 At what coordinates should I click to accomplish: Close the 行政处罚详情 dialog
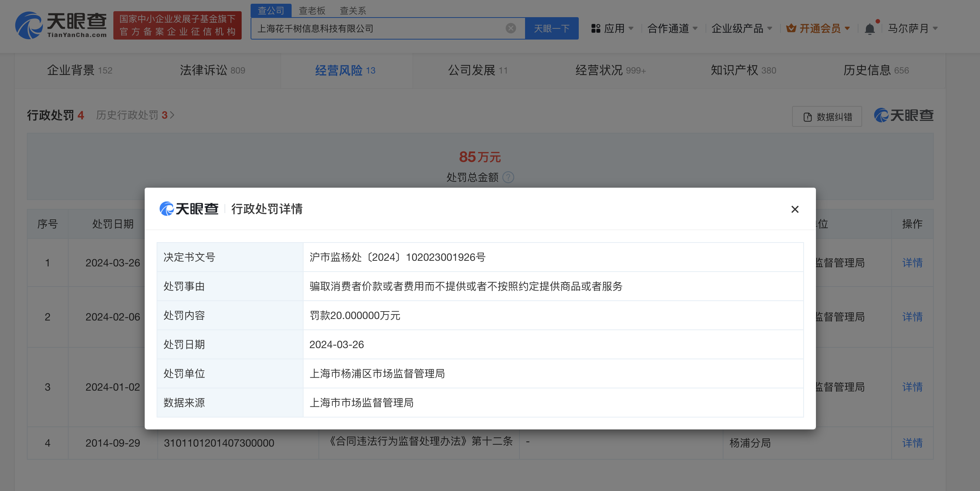[794, 209]
